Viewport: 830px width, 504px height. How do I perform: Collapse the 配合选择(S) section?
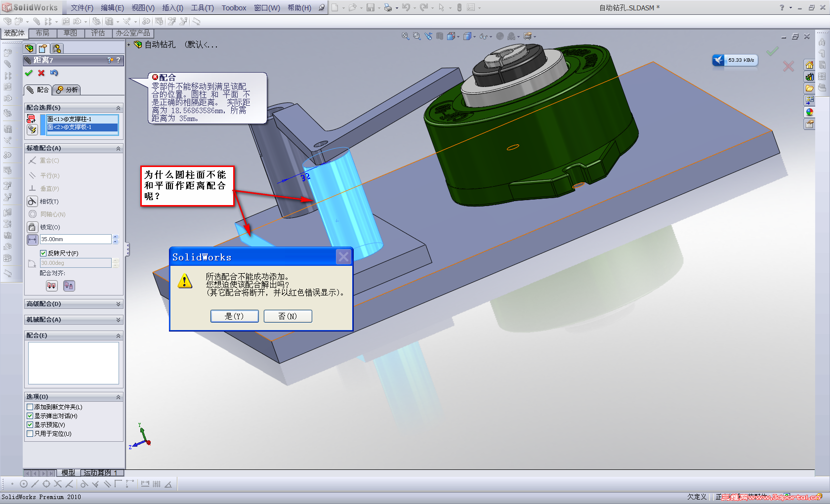[118, 108]
